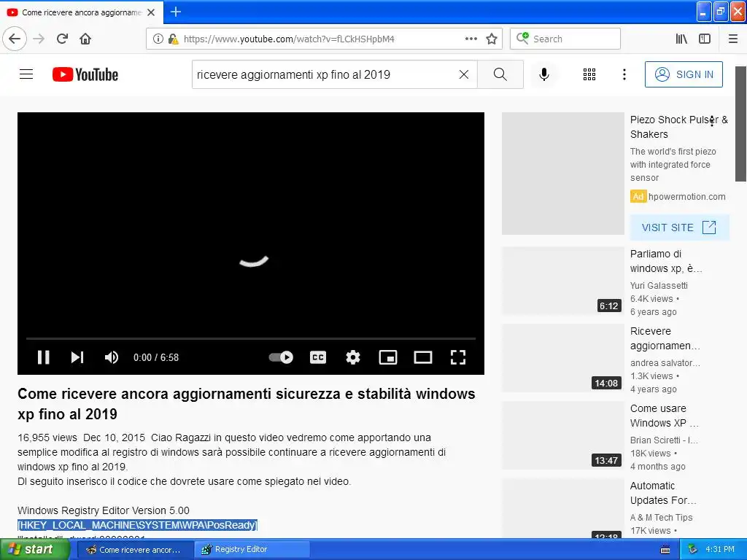Open the browser home page
The image size is (747, 560).
[85, 39]
